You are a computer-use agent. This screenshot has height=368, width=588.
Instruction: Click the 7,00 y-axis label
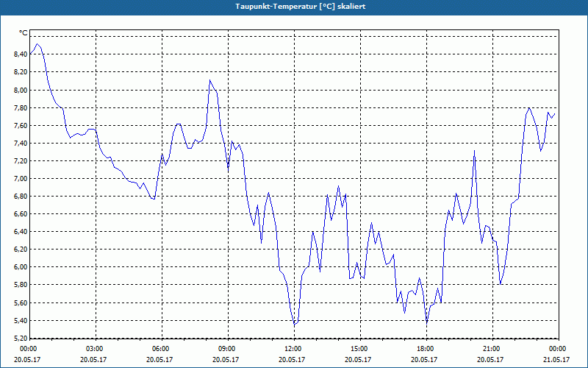pos(21,179)
